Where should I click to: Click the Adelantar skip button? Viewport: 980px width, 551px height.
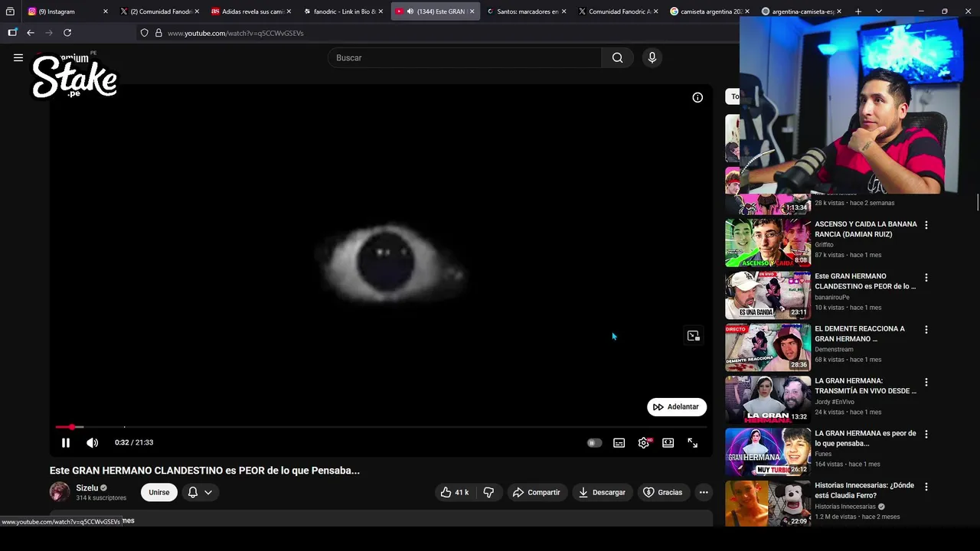coord(677,406)
